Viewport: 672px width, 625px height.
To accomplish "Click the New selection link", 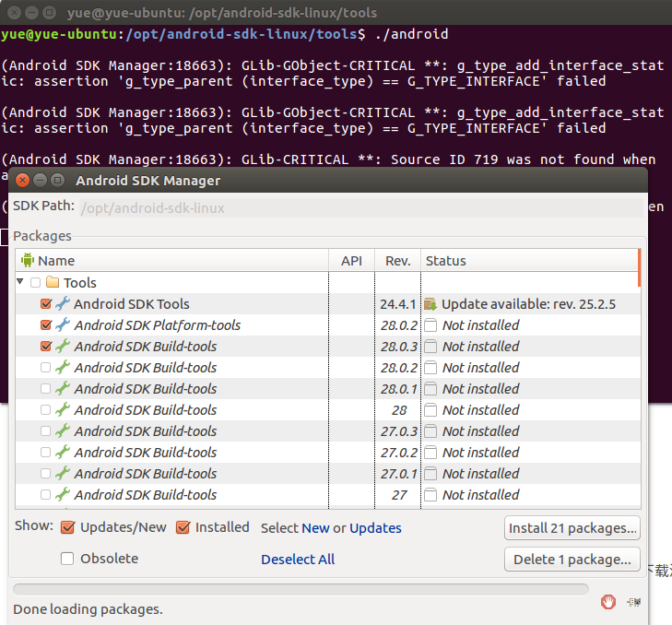I will 315,528.
